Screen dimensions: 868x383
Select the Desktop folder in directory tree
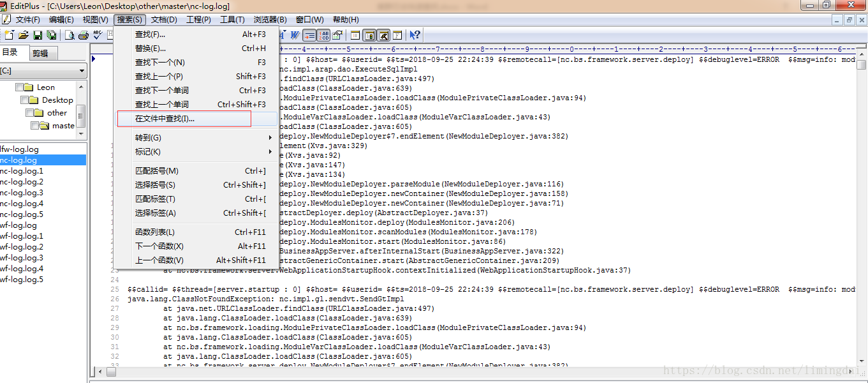click(57, 100)
